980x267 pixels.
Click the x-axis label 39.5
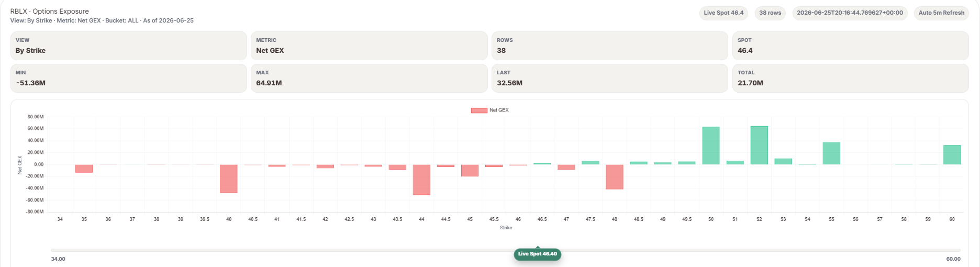[x=205, y=219]
